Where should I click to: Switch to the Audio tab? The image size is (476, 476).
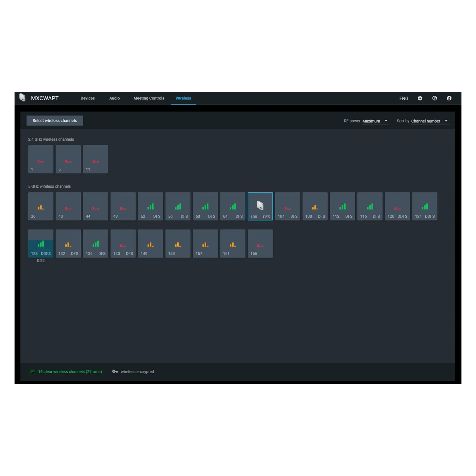115,98
